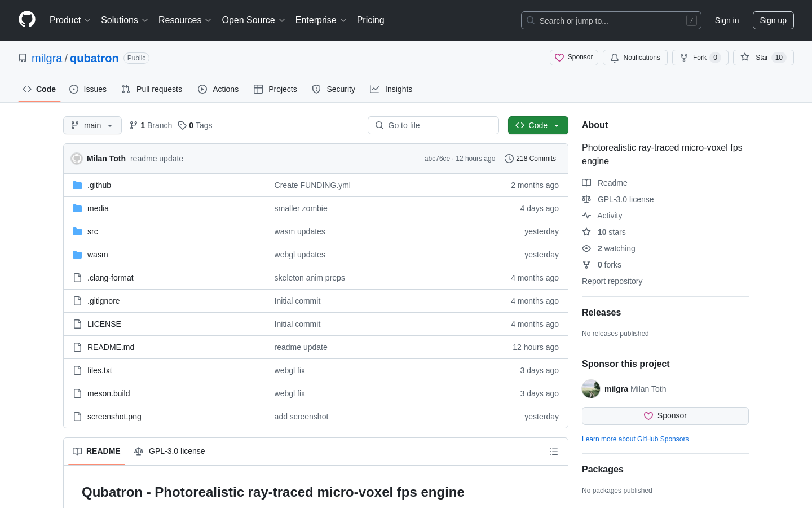Switch to the Issues tab
The width and height of the screenshot is (812, 508).
pyautogui.click(x=88, y=89)
